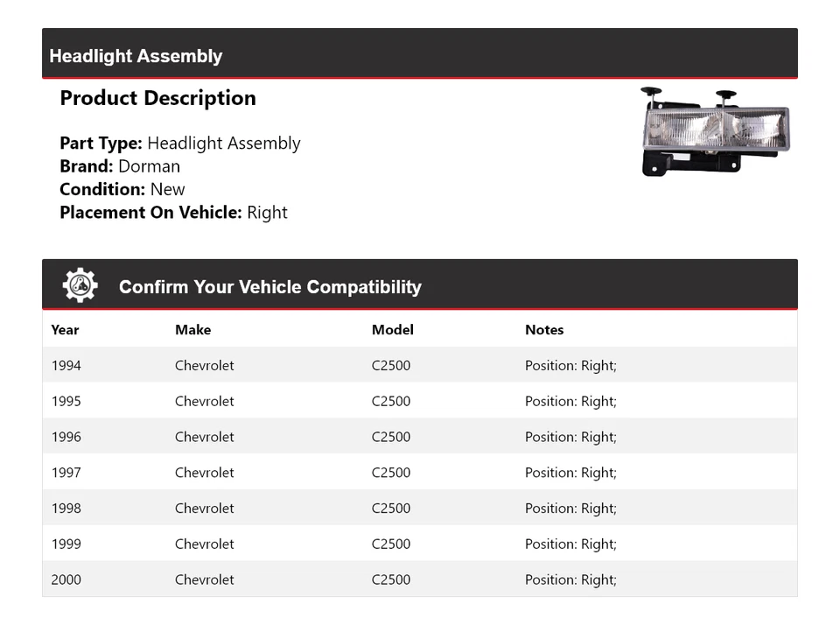Image resolution: width=840 pixels, height=625 pixels.
Task: Click Confirm Your Vehicle Compatibility heading
Action: point(269,287)
